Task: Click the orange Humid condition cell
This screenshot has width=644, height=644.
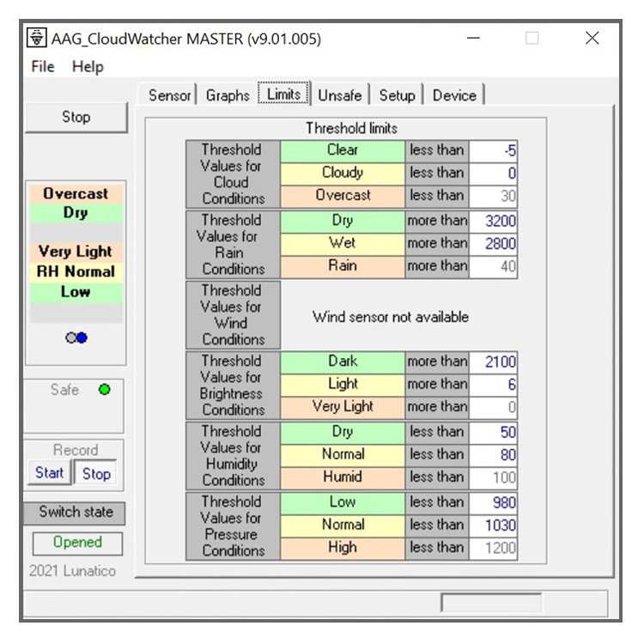Action: click(343, 477)
